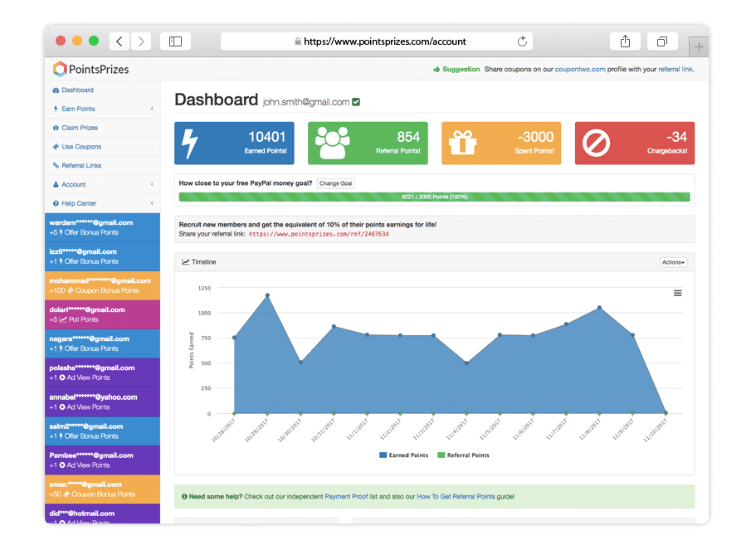The image size is (756, 560).
Task: Click the browser reload icon
Action: pyautogui.click(x=522, y=41)
